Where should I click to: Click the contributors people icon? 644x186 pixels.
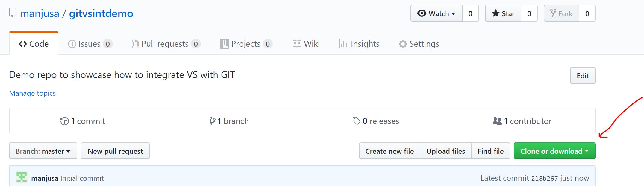pos(497,121)
